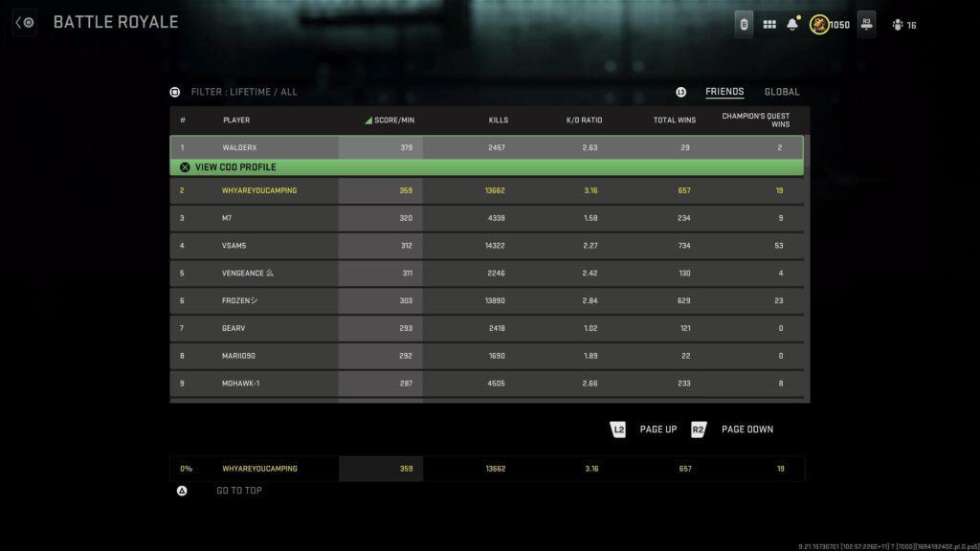Select player WHYAREYOUCAMPING in row 2
Viewport: 980px width, 551px height.
pos(486,190)
